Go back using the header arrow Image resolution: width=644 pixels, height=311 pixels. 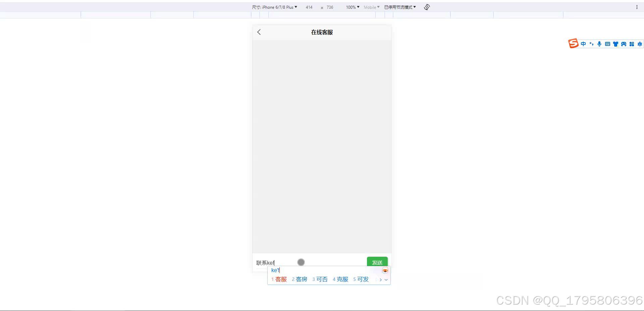[259, 32]
